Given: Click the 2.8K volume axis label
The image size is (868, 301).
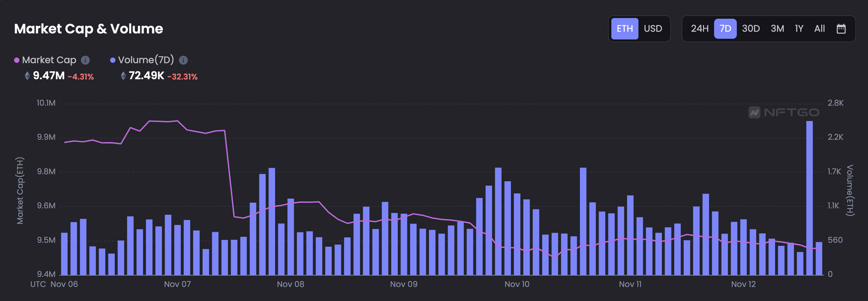Looking at the screenshot, I should (x=835, y=103).
